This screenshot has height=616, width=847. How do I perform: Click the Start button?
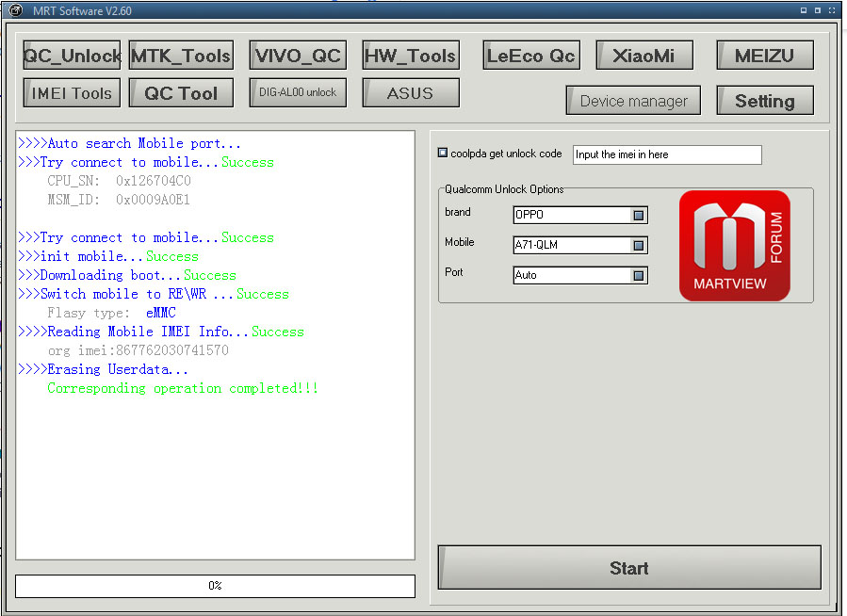click(x=629, y=567)
